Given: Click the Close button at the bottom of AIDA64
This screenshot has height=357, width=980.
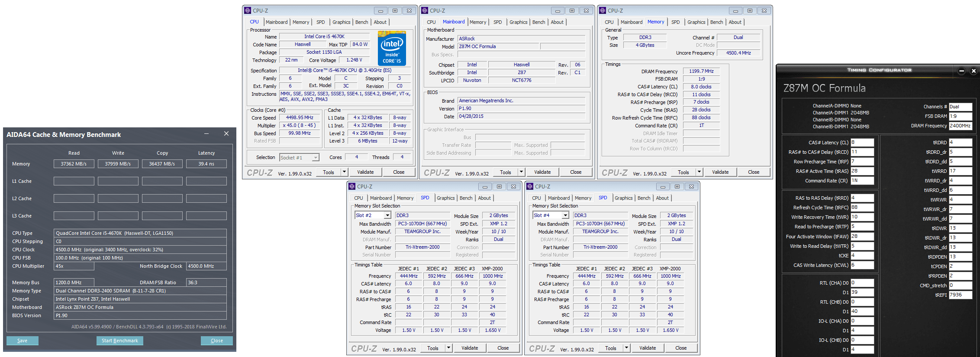Looking at the screenshot, I should click(217, 341).
